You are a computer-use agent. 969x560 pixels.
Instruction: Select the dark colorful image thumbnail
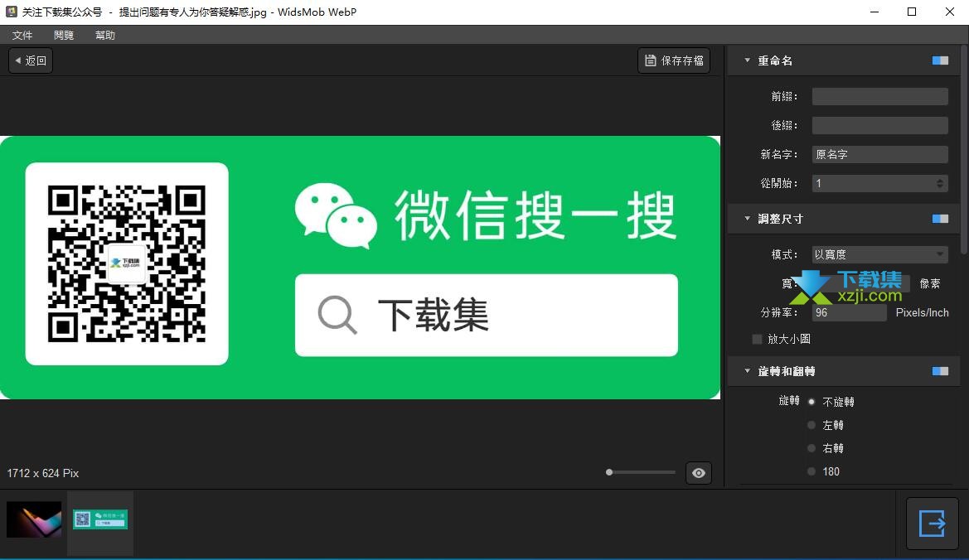(34, 519)
